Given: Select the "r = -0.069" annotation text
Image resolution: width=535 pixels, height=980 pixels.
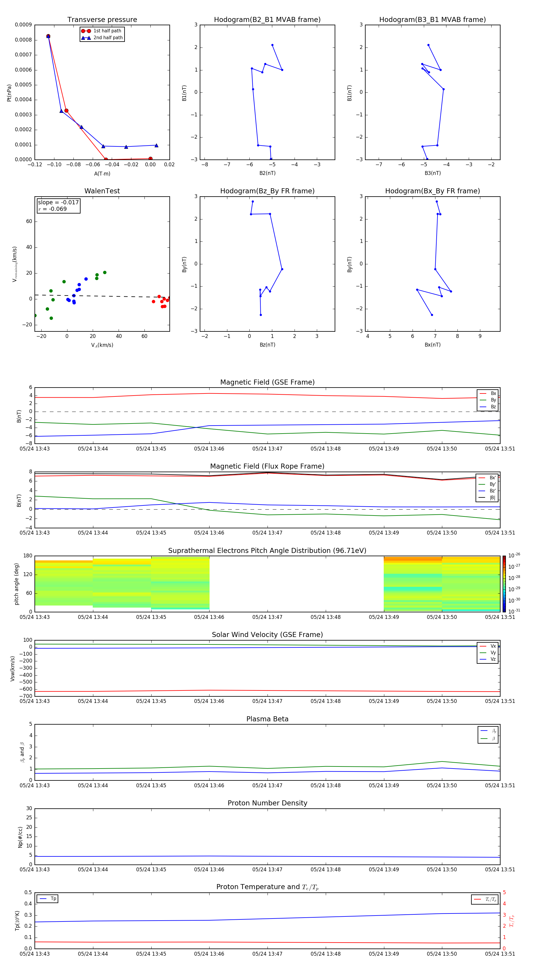Looking at the screenshot, I should [53, 209].
